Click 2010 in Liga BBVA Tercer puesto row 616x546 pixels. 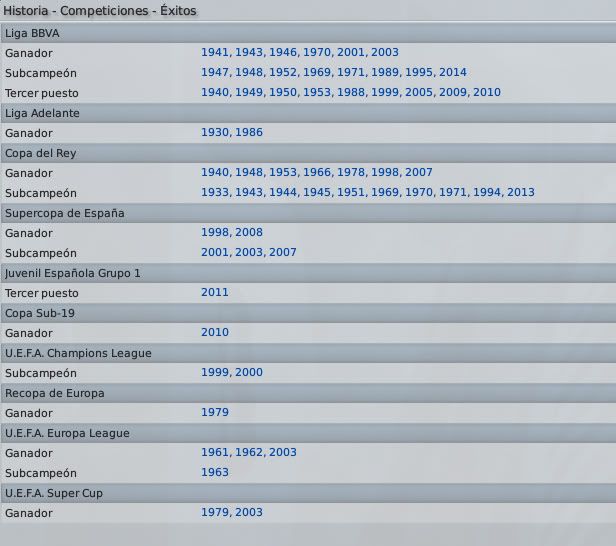click(x=487, y=92)
